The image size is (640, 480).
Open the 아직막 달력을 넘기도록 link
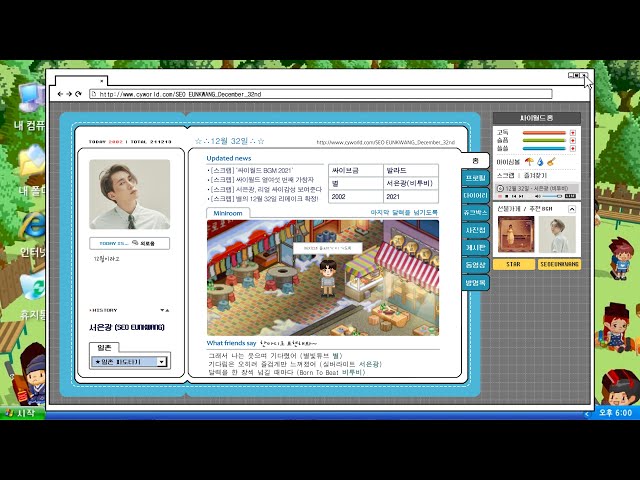click(404, 213)
